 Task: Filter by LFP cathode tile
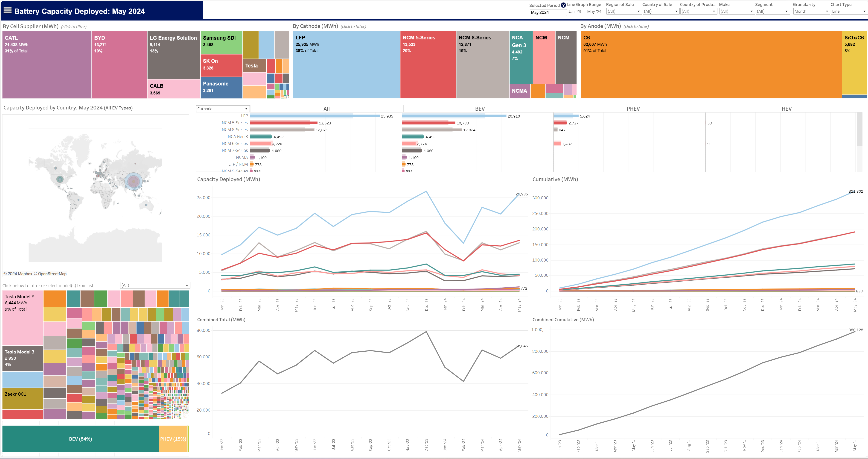point(346,65)
